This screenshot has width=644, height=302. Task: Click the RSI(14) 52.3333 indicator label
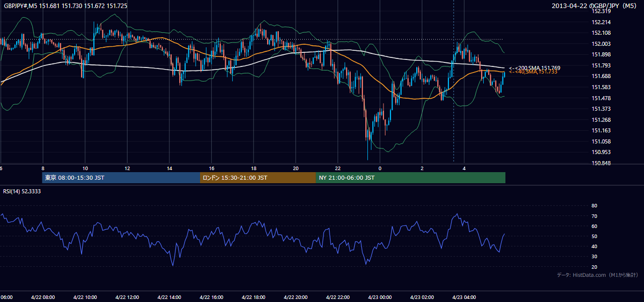tap(22, 191)
